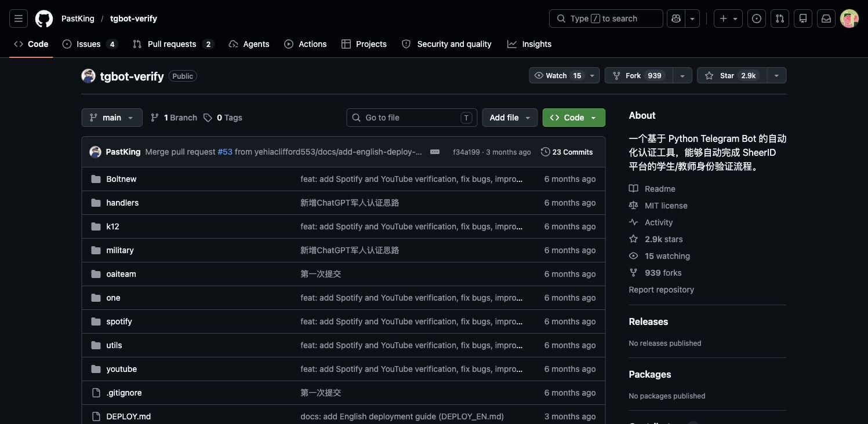Open the hamburger navigation menu

[x=19, y=19]
